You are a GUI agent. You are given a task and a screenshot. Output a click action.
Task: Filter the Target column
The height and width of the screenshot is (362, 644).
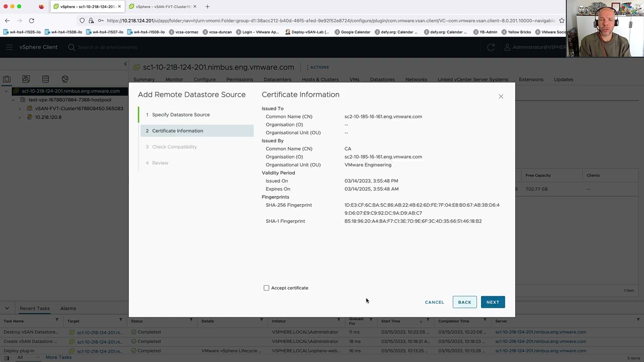click(121, 320)
